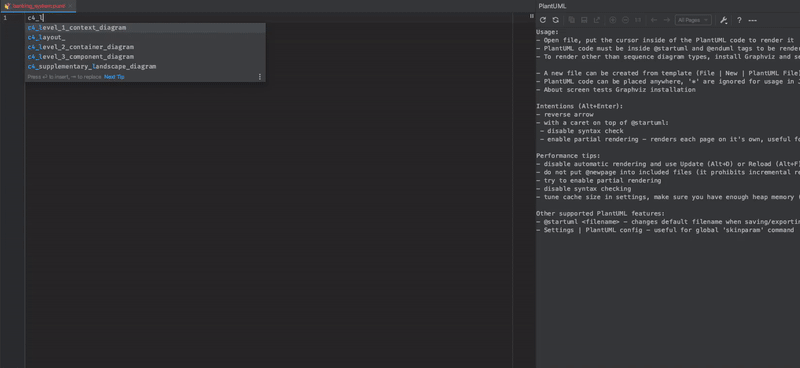Go to the next page arrow
800x368 pixels.
pos(666,20)
